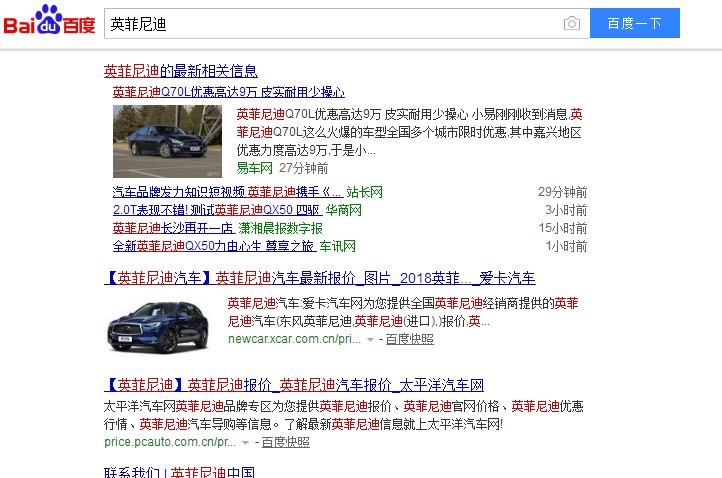Open 全新英菲尼迪QX50力由心生 尊享之旅 link
The image size is (722, 478).
pyautogui.click(x=215, y=246)
